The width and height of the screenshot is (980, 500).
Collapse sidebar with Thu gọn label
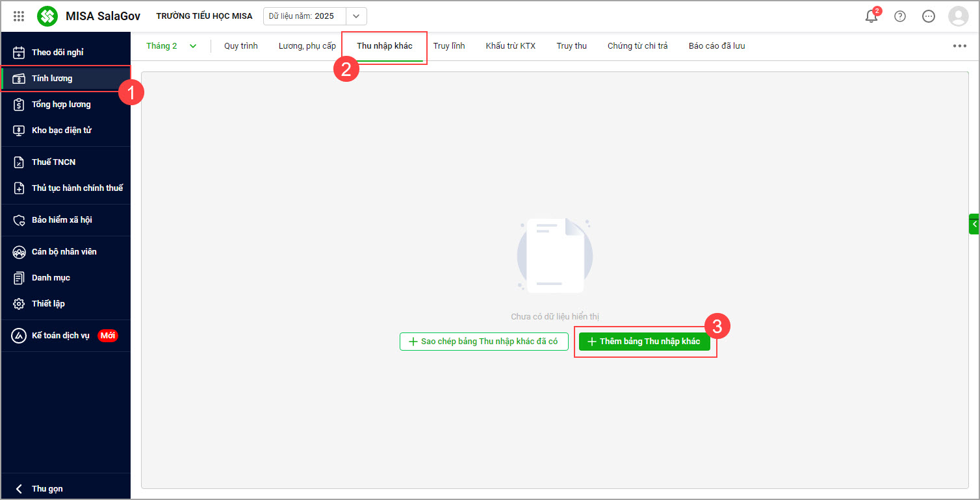point(47,489)
